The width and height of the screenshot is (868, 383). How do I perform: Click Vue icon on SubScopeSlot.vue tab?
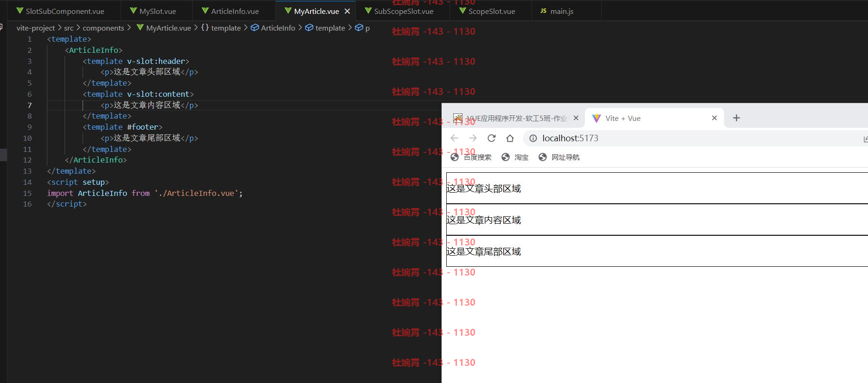tap(368, 11)
